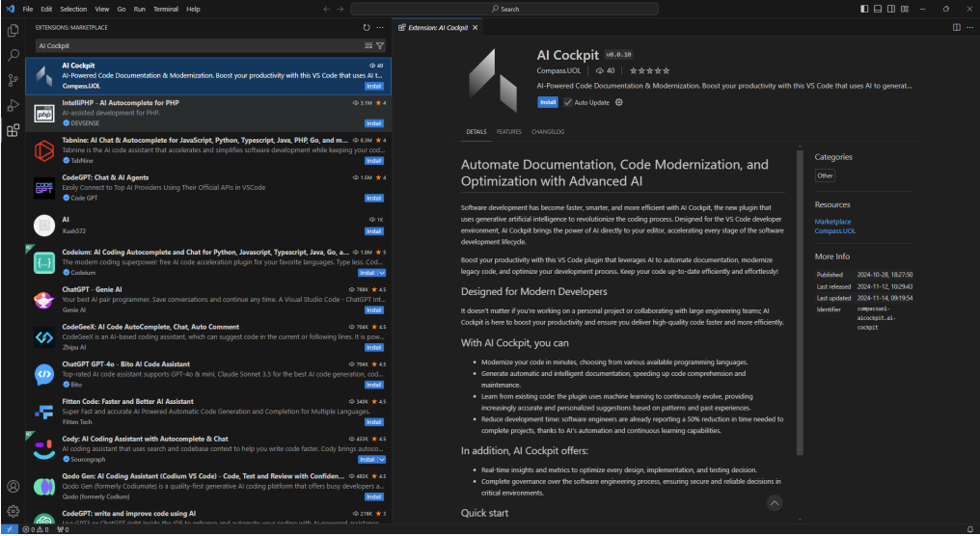Open the Install dropdown arrow for Cody
The width and height of the screenshot is (980, 536).
coord(382,460)
